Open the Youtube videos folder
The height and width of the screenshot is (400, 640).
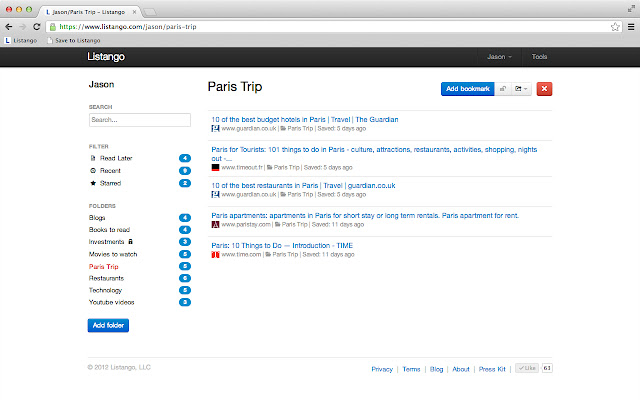tap(111, 302)
